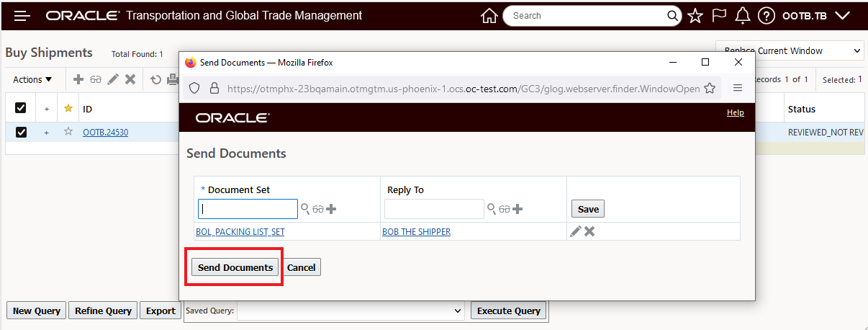
Task: Click the magnifier next to Document Set
Action: click(x=305, y=209)
